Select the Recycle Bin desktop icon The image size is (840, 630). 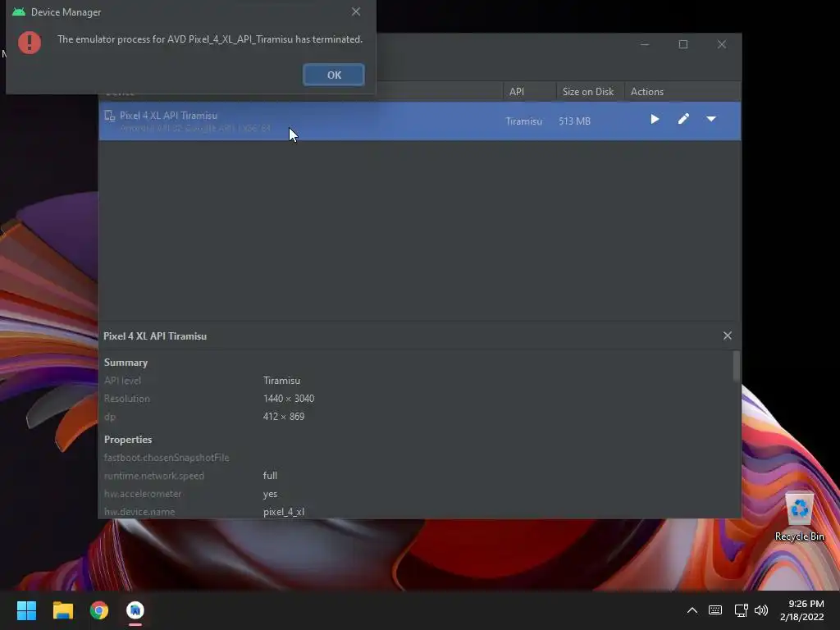click(x=799, y=516)
